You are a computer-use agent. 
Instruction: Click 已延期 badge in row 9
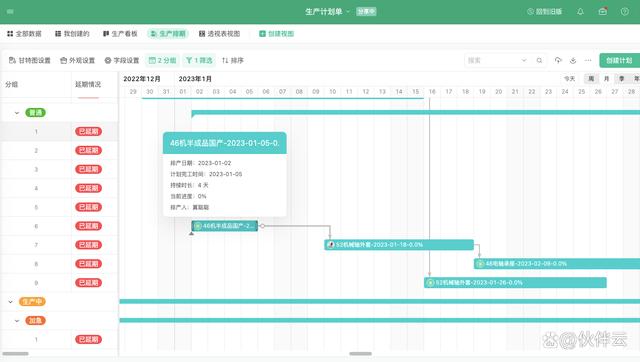(x=88, y=282)
